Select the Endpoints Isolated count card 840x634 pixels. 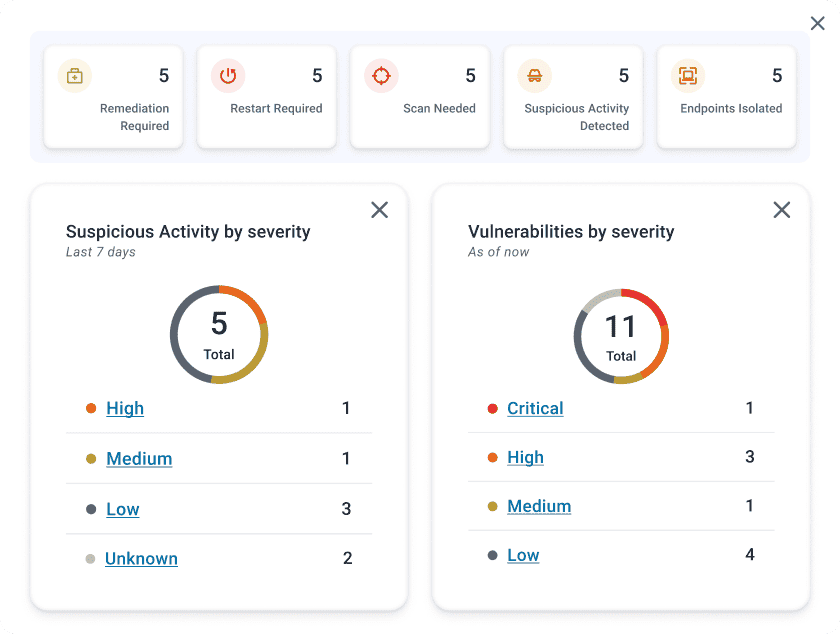tap(726, 97)
